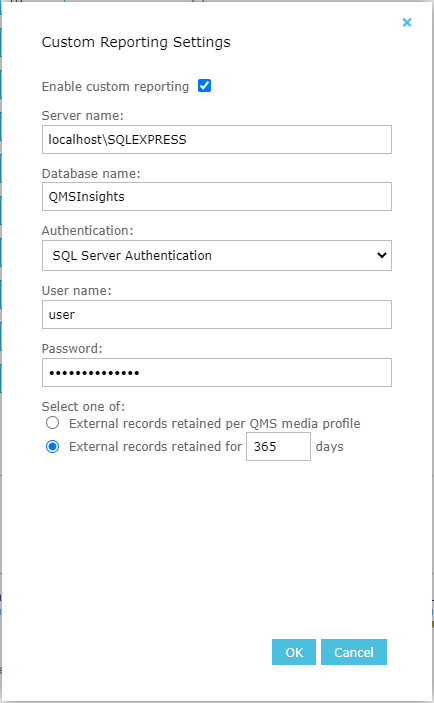Click the days label after 365
This screenshot has height=703, width=434.
330,447
